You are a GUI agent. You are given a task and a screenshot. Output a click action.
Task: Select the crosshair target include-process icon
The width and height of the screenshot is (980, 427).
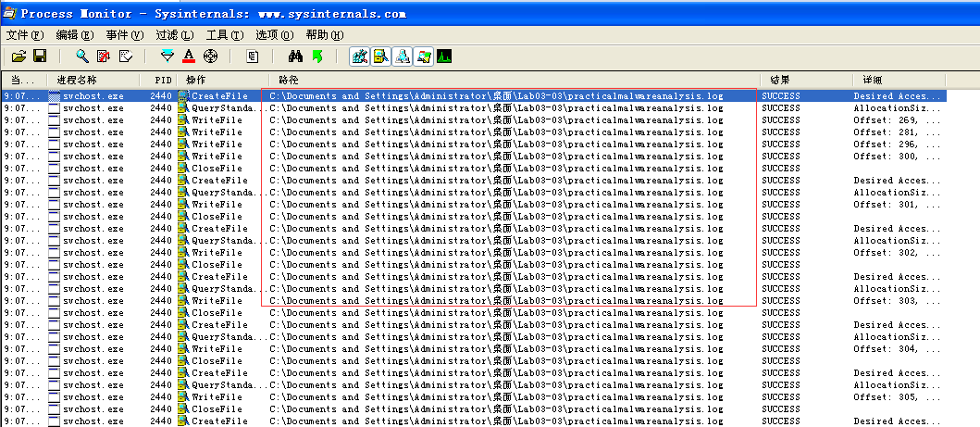click(211, 57)
